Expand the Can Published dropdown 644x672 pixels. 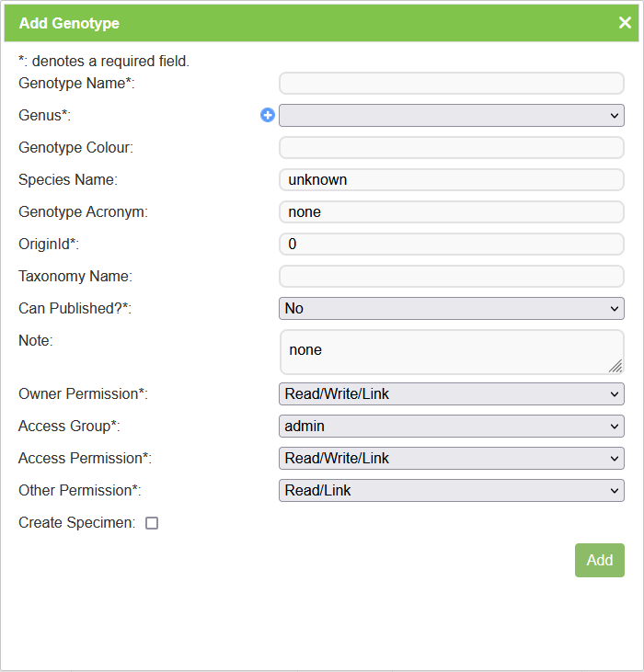click(451, 308)
